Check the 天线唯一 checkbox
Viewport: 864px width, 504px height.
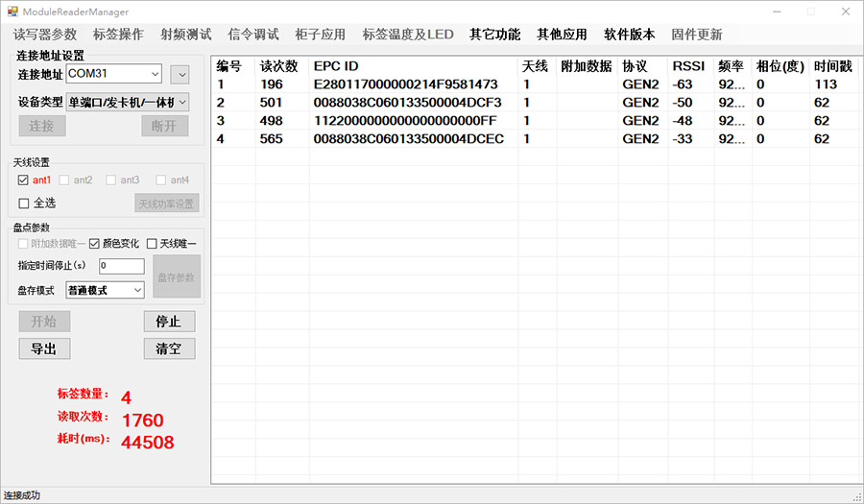(x=152, y=244)
